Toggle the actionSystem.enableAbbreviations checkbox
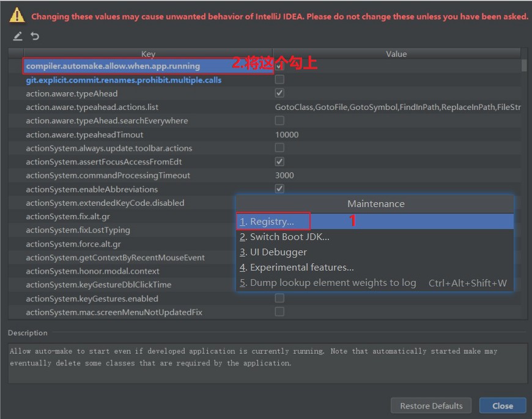This screenshot has width=532, height=419. [279, 189]
